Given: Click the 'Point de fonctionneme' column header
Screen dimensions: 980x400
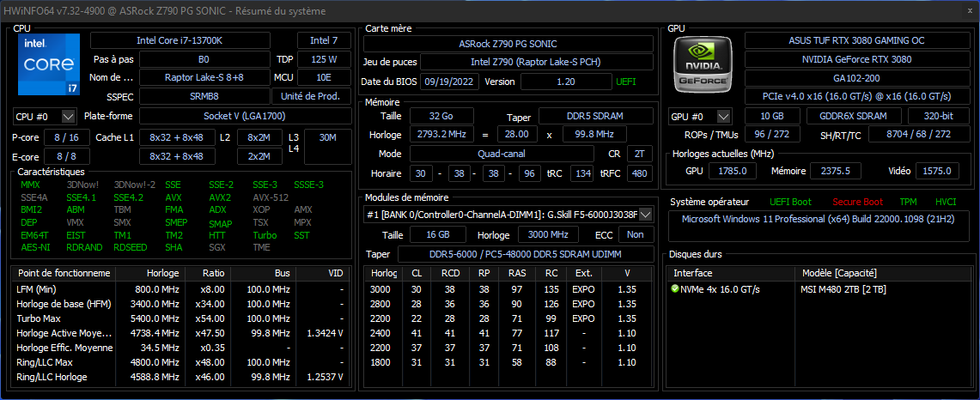Looking at the screenshot, I should tap(64, 273).
